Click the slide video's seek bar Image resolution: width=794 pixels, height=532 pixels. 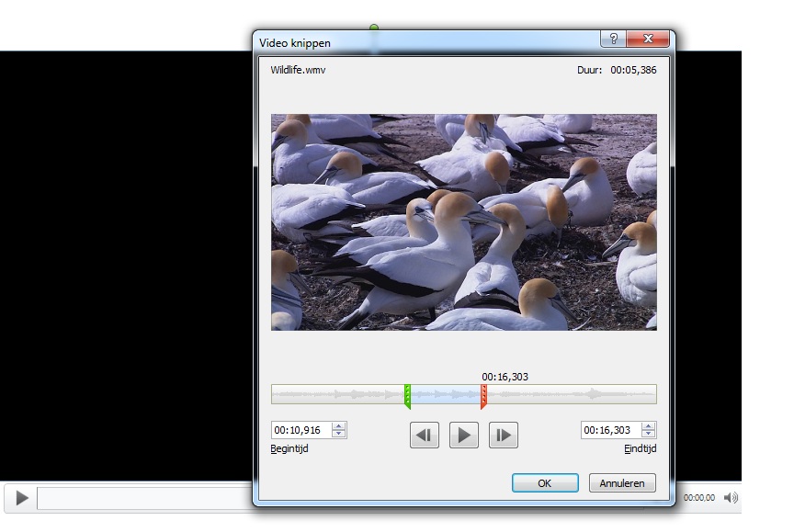coord(145,498)
